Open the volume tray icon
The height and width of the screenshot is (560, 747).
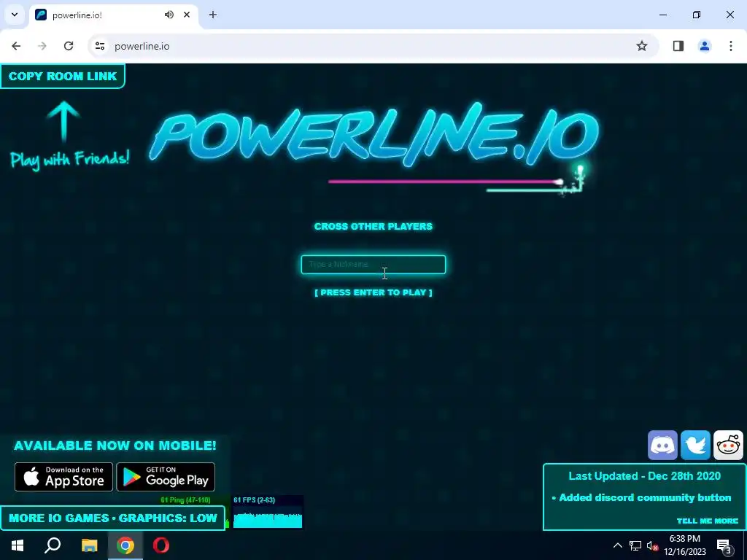pos(652,545)
